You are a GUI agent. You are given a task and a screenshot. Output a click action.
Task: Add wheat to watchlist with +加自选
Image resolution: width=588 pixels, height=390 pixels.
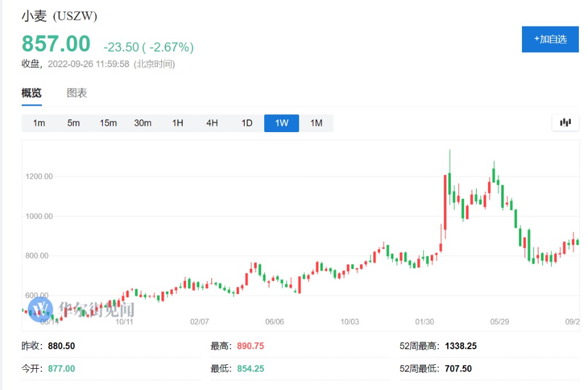[x=550, y=39]
